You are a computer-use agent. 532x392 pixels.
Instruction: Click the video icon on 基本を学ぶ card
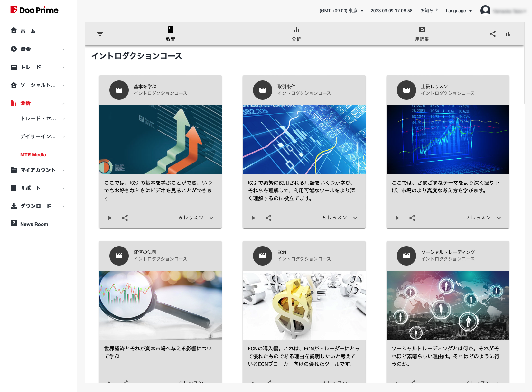[x=119, y=90]
